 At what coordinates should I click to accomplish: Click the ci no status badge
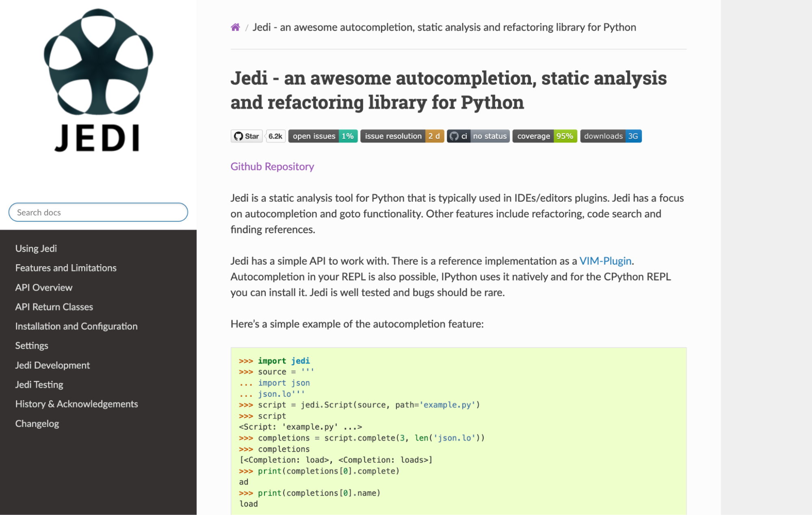[x=478, y=136]
